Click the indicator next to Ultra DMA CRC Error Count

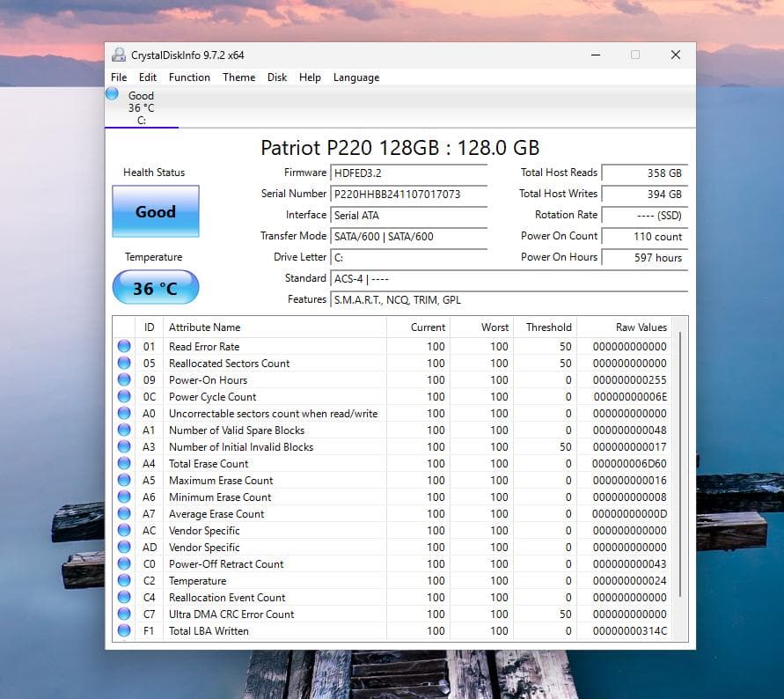pyautogui.click(x=123, y=614)
